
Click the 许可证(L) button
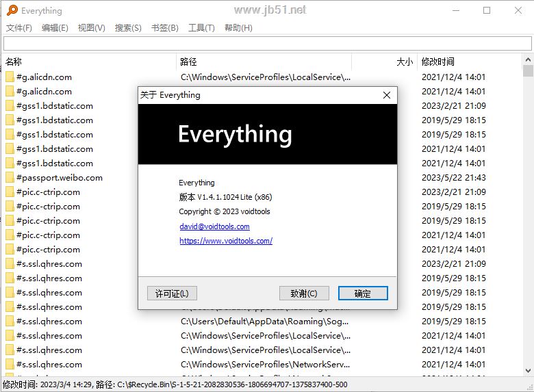[x=172, y=293]
